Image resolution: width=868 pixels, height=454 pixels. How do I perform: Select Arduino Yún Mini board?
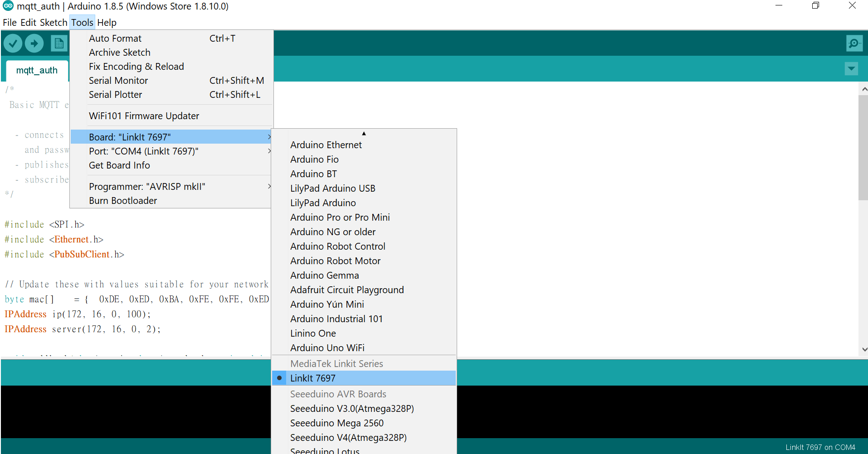point(364,304)
